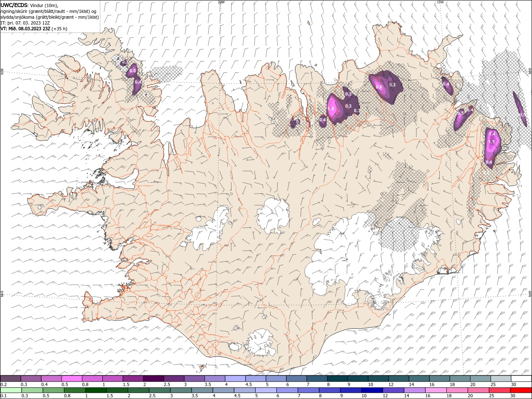Viewport: 532px width, 399px height.
Task: Click the bright red bottom swatch labeled 30
Action: [521, 390]
